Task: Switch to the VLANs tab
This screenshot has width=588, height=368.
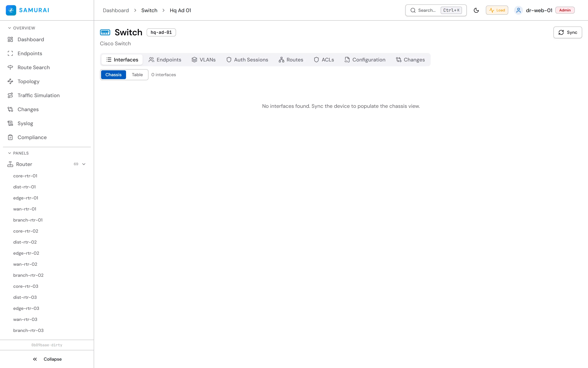Action: coord(203,60)
